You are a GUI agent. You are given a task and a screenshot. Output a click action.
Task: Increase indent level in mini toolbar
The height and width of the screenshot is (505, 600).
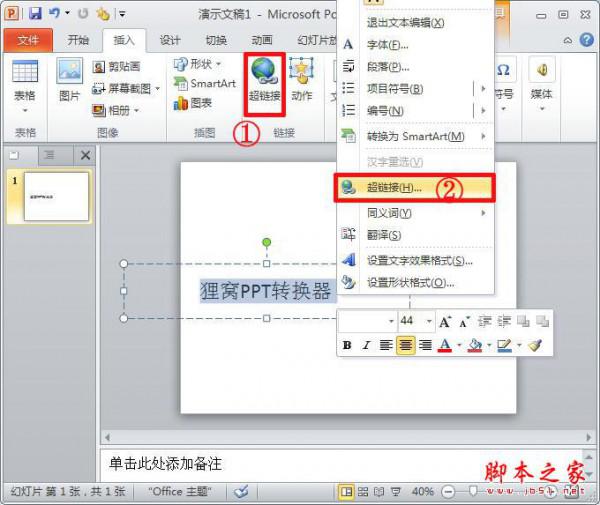tap(504, 322)
